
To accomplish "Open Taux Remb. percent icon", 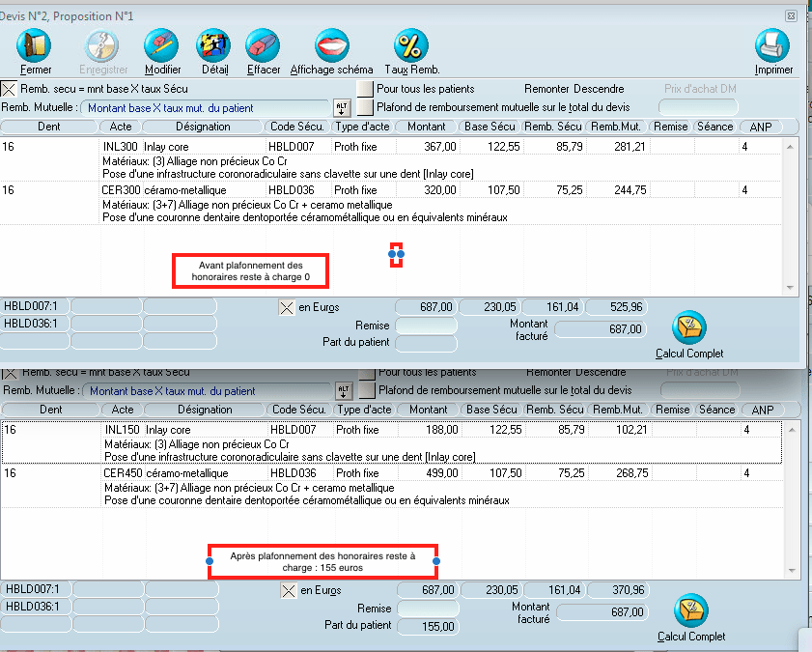I will tap(411, 46).
